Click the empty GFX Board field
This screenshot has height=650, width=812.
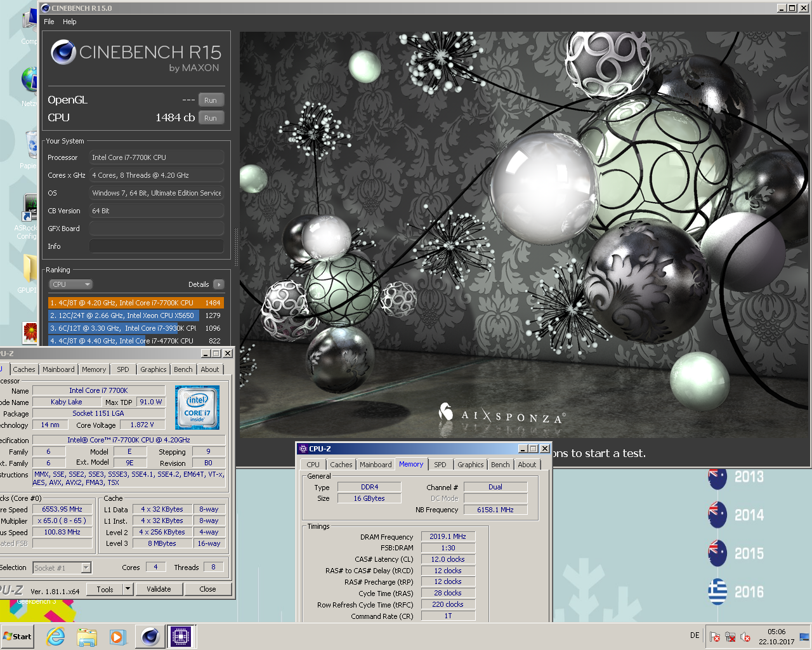tap(157, 229)
